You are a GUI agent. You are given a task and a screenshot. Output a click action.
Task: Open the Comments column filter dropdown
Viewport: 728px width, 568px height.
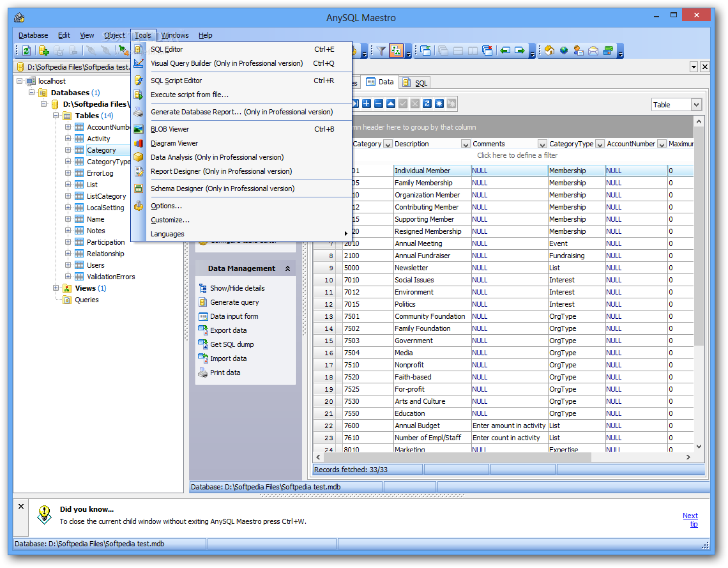point(542,144)
